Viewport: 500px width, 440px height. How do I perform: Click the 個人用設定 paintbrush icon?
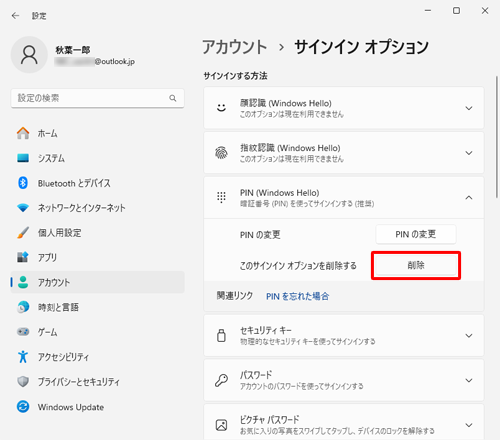23,233
